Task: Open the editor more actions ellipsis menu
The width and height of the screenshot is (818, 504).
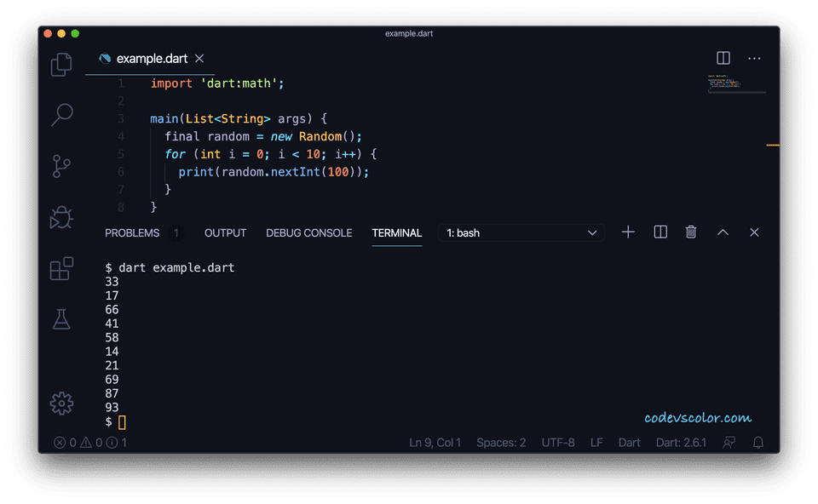Action: pyautogui.click(x=754, y=58)
